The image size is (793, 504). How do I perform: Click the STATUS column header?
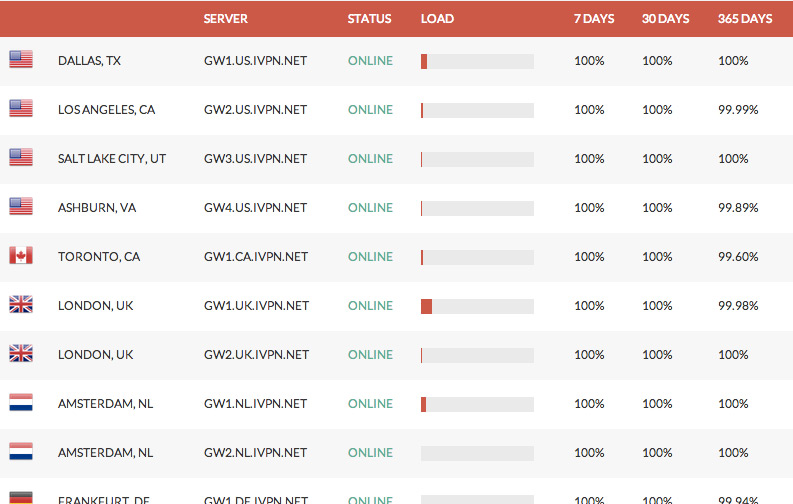(369, 18)
